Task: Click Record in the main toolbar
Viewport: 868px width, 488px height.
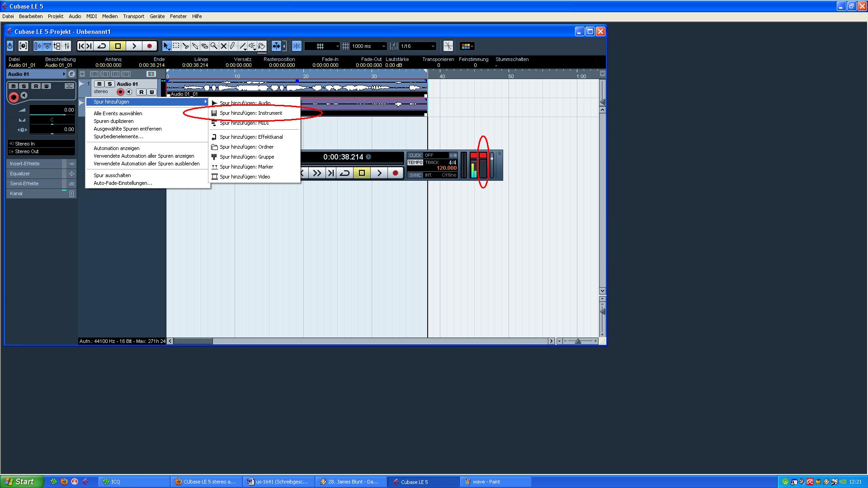Action: pyautogui.click(x=149, y=46)
